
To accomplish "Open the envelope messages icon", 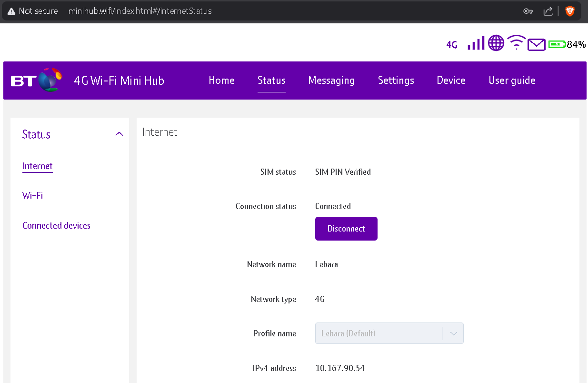I will [537, 45].
